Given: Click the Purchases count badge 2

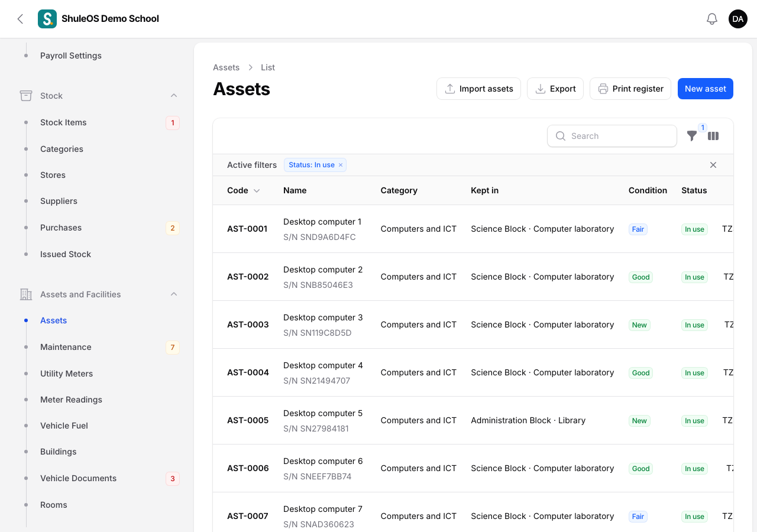Looking at the screenshot, I should click(x=173, y=228).
